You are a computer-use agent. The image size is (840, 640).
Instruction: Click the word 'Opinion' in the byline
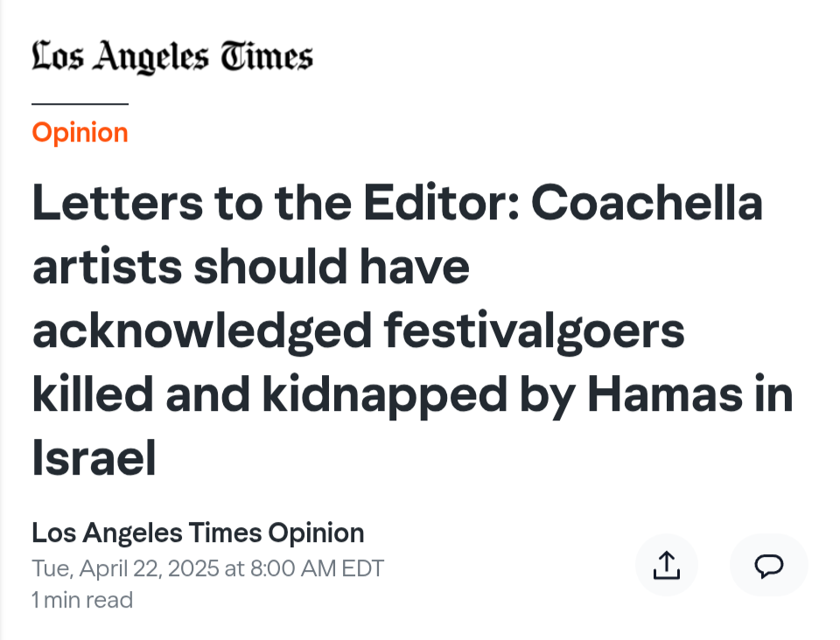point(316,534)
